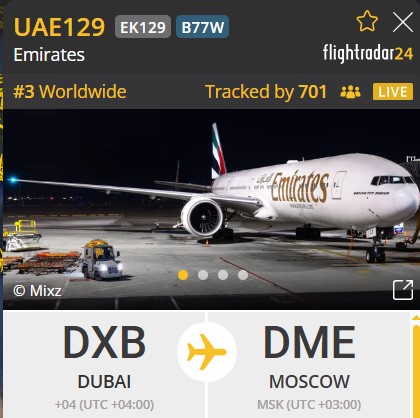Switch to the second photo dot
This screenshot has width=420, height=418.
[x=203, y=275]
